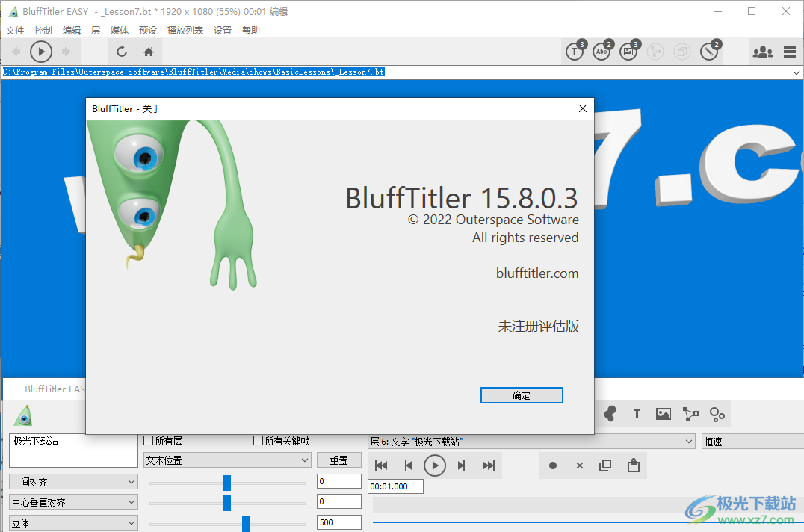Open the 编辑 menu

(72, 30)
